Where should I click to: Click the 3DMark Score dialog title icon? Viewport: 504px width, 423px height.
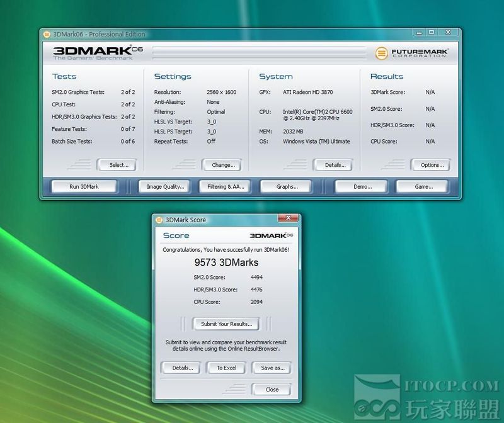click(x=159, y=220)
